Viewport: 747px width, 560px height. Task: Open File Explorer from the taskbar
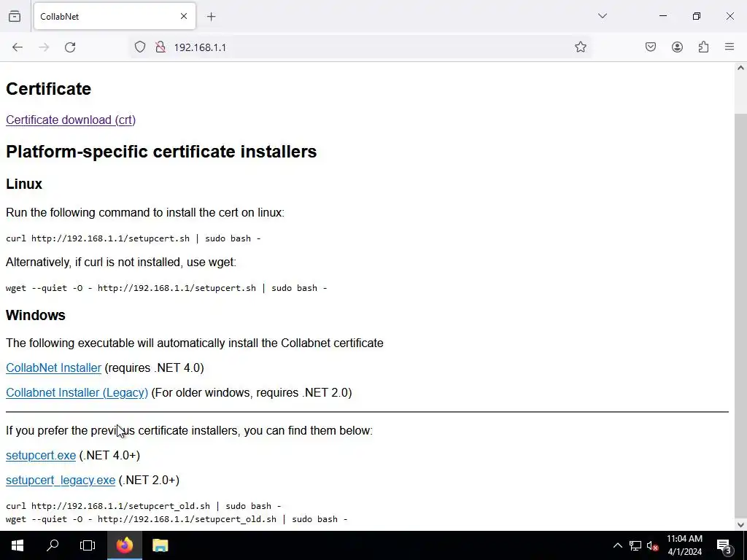click(160, 545)
